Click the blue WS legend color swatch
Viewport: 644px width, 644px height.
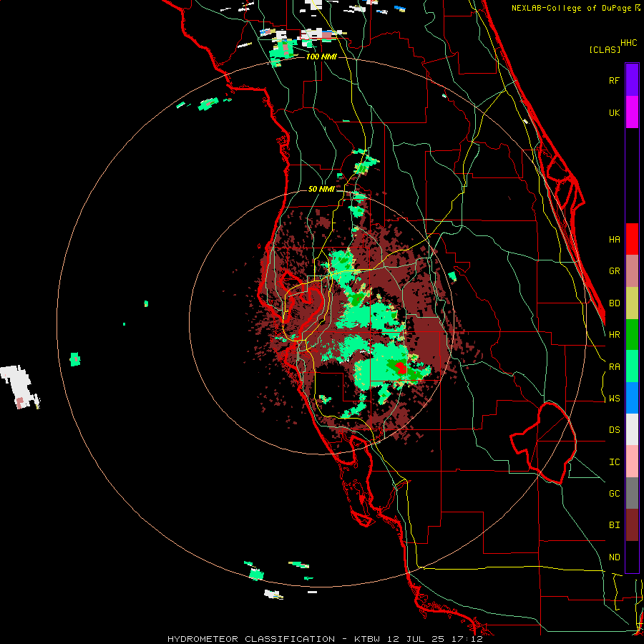pos(632,398)
